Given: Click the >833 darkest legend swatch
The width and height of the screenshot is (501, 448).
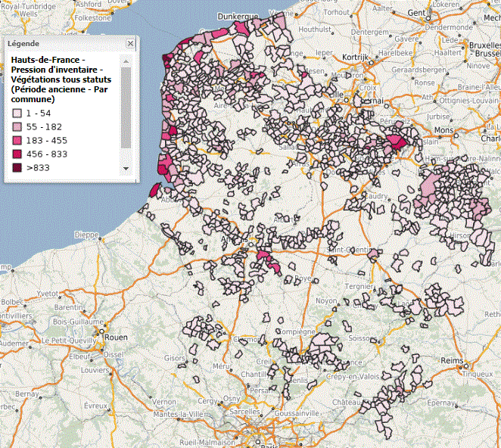Looking at the screenshot, I should tap(16, 168).
